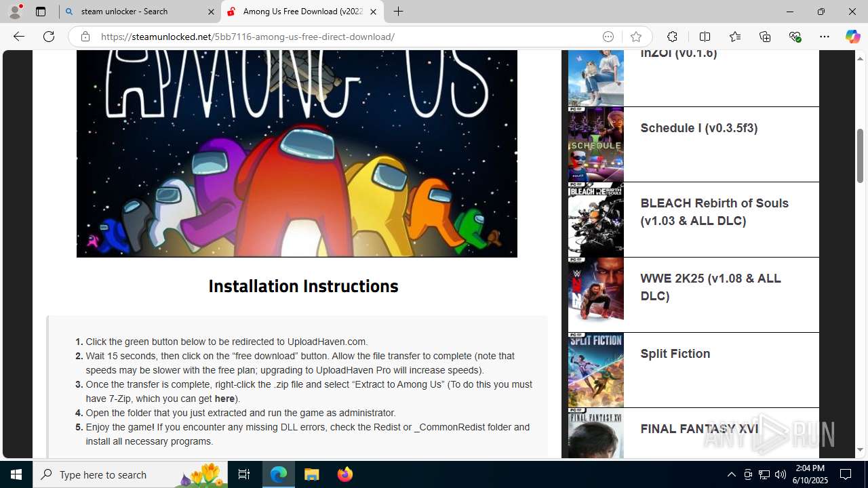Add this page to favorites star
The height and width of the screenshot is (488, 868).
[x=635, y=37]
